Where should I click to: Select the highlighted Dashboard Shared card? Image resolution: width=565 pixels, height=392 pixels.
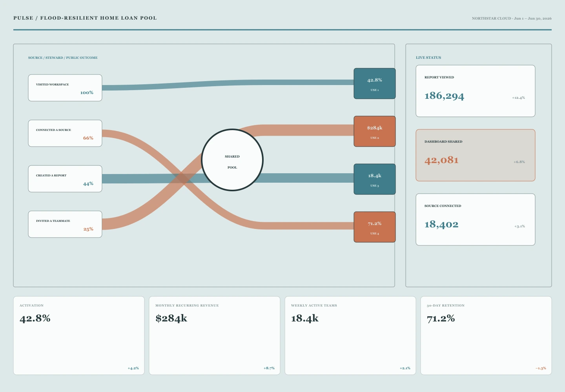(476, 155)
